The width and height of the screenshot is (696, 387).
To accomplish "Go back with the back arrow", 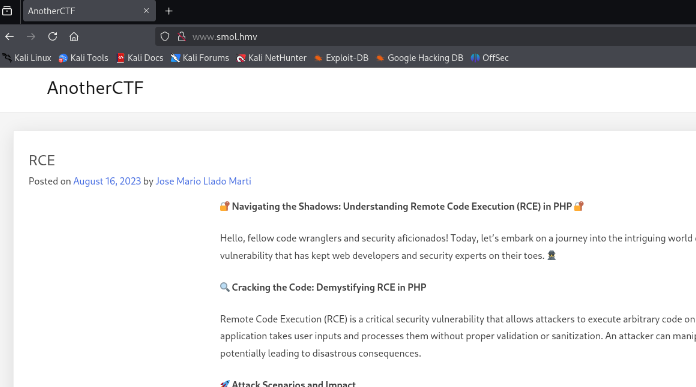I will pos(9,37).
